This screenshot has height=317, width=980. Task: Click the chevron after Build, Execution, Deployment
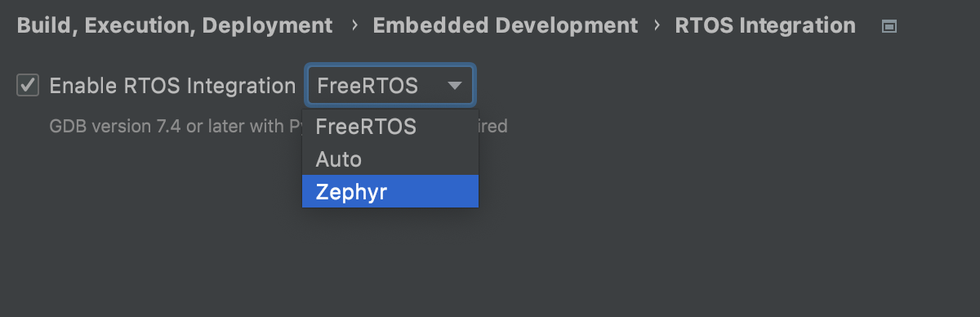point(354,26)
